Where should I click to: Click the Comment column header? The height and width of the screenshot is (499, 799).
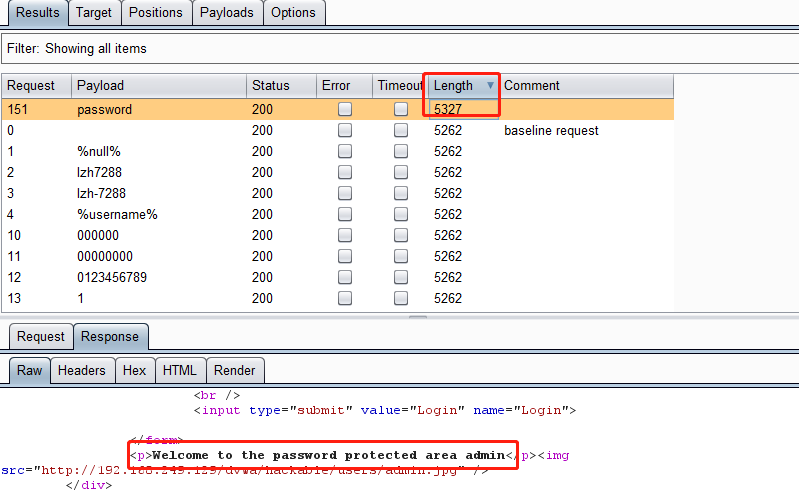[x=586, y=86]
